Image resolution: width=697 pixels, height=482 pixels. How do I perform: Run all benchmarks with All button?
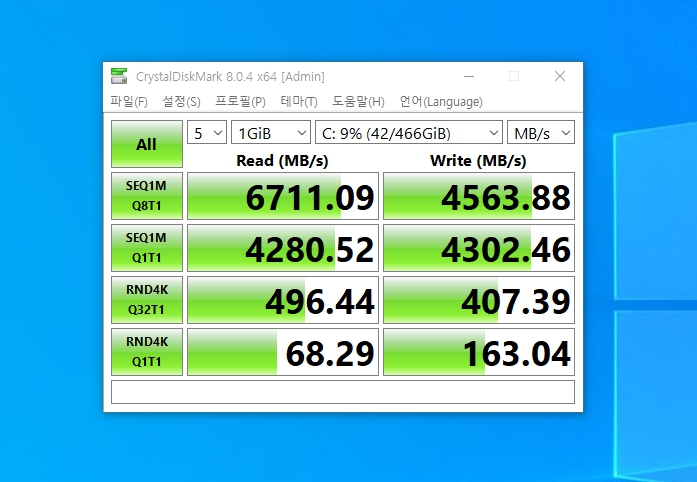(147, 144)
